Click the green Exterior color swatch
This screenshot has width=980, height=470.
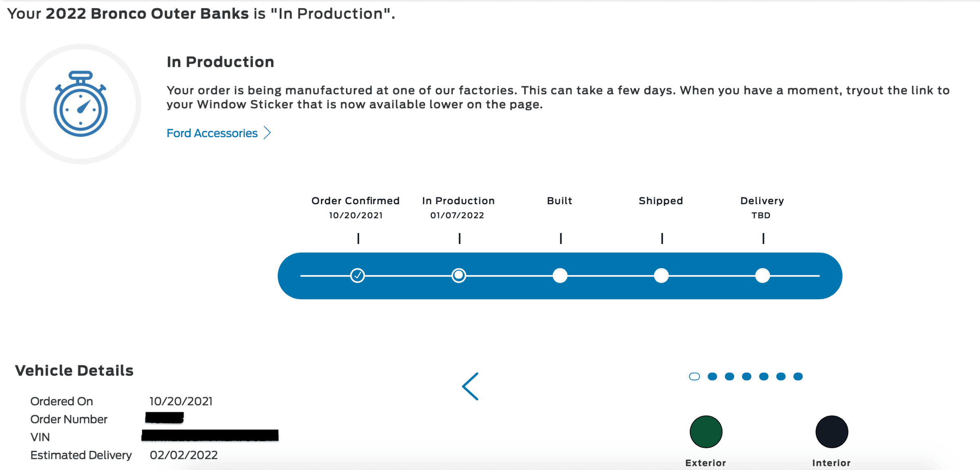706,432
